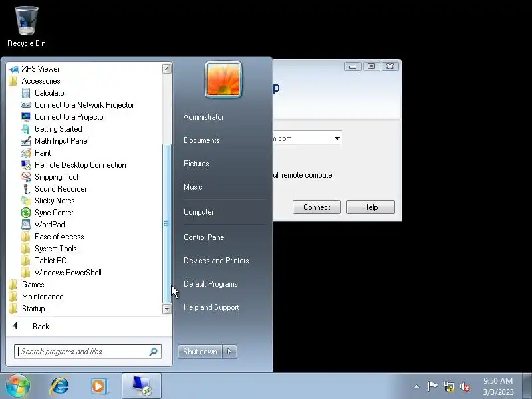Open Default Programs
This screenshot has width=532, height=399.
click(x=211, y=284)
